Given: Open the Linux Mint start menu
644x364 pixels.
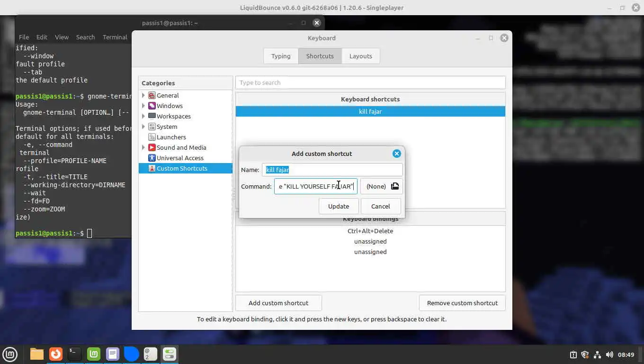Looking at the screenshot, I should (10, 354).
